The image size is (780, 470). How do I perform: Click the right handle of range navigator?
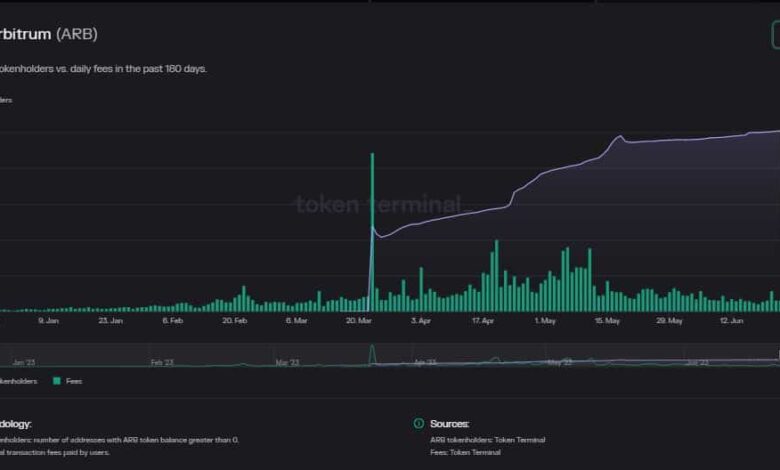coord(777,356)
